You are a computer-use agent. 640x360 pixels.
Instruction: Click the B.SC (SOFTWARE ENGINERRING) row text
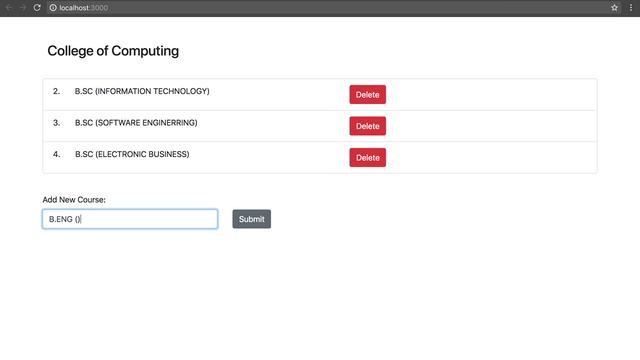[x=136, y=123]
